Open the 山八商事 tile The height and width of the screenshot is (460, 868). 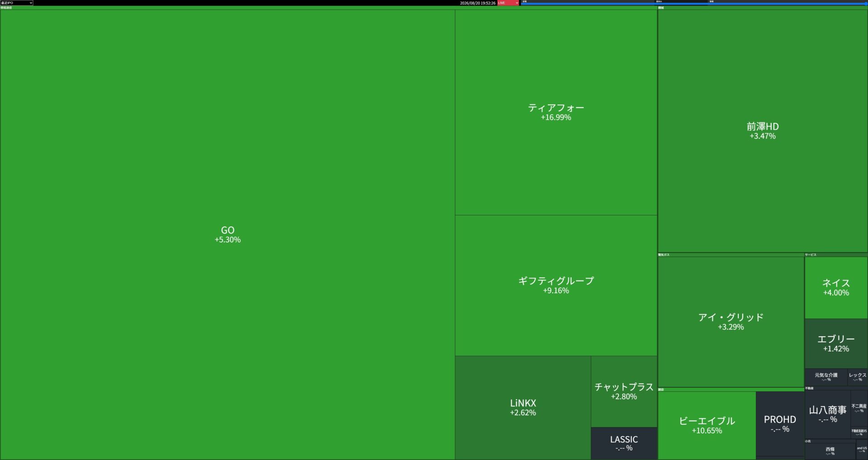click(x=827, y=414)
